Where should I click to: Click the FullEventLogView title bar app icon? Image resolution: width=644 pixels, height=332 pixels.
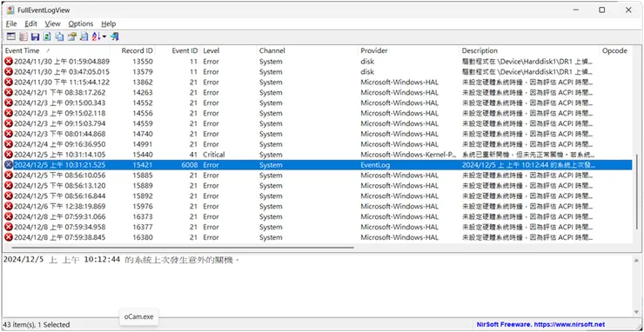[10, 10]
